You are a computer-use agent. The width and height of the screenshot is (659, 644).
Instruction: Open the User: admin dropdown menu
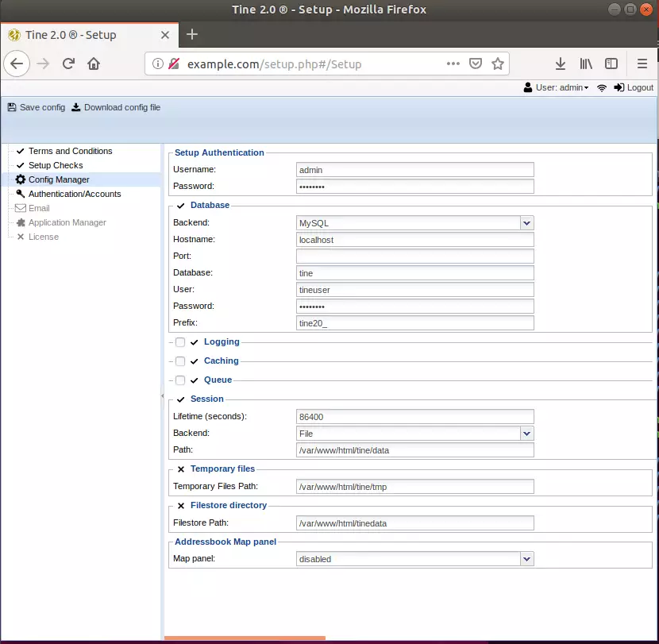[x=562, y=87]
